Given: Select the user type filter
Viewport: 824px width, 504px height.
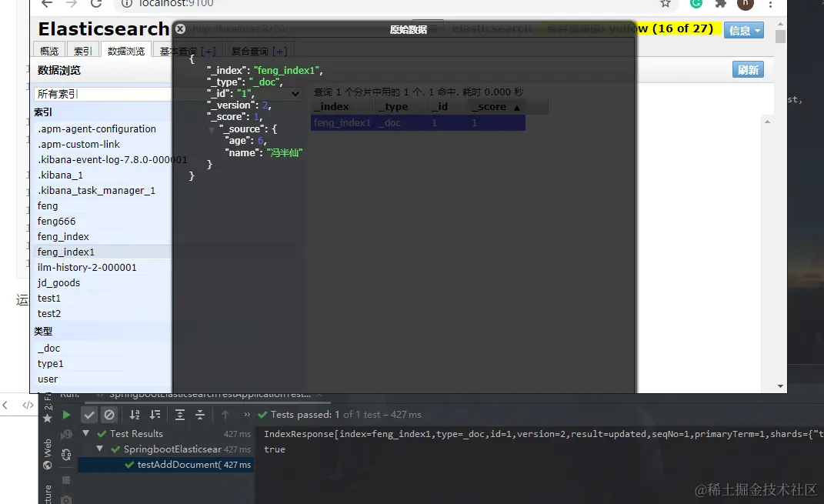Looking at the screenshot, I should click(48, 379).
